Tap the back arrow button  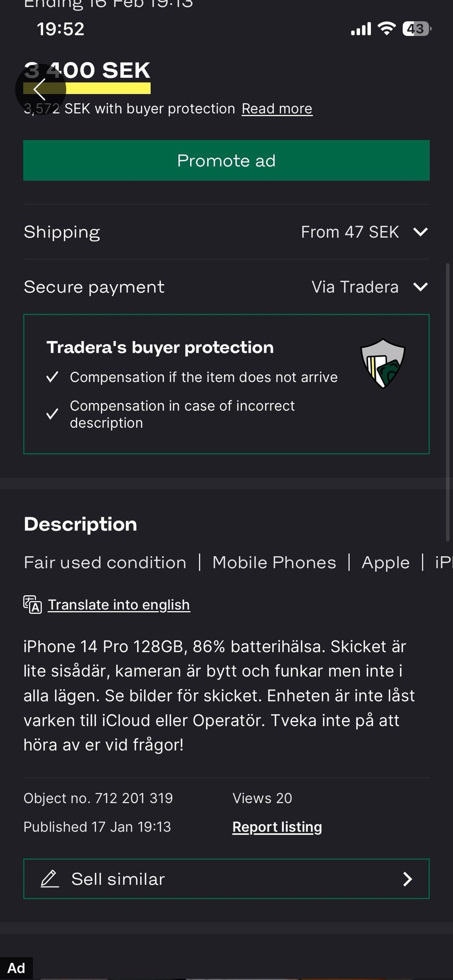coord(40,89)
